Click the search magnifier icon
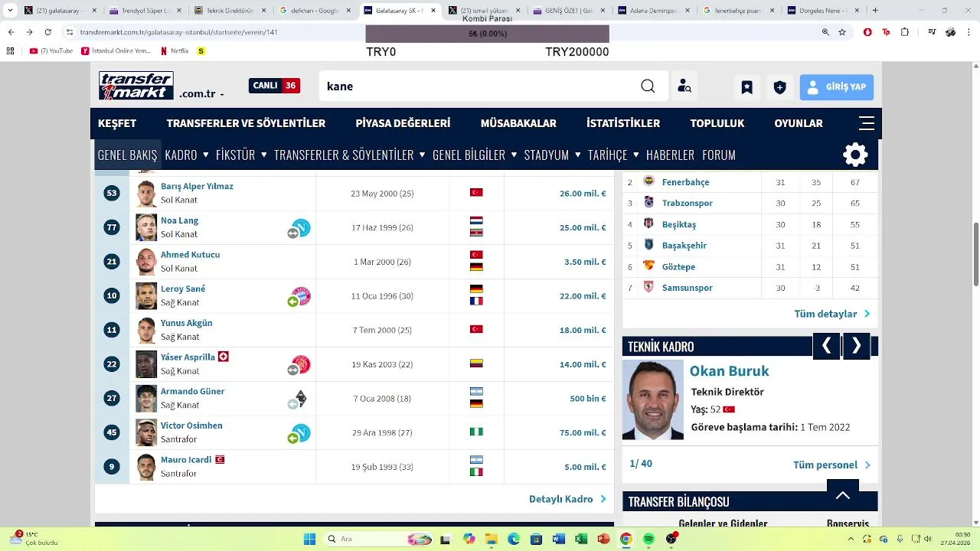Image resolution: width=980 pixels, height=551 pixels. 648,86
